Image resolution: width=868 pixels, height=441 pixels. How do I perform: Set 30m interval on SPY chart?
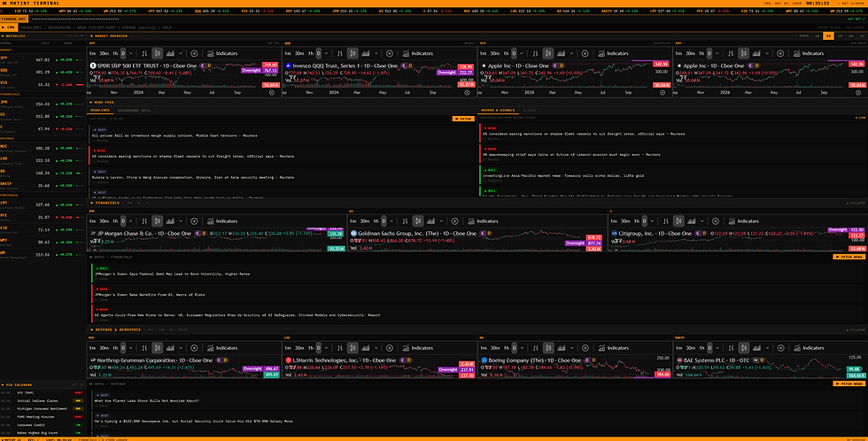105,53
